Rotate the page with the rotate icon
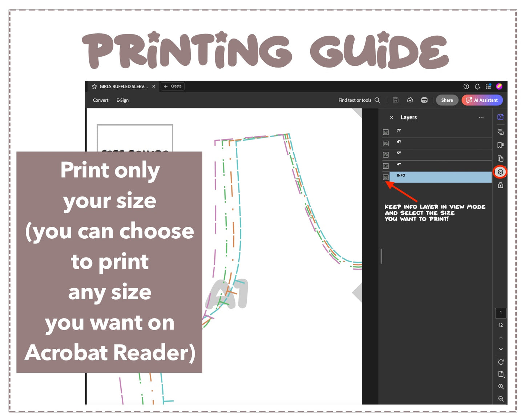 pyautogui.click(x=501, y=362)
